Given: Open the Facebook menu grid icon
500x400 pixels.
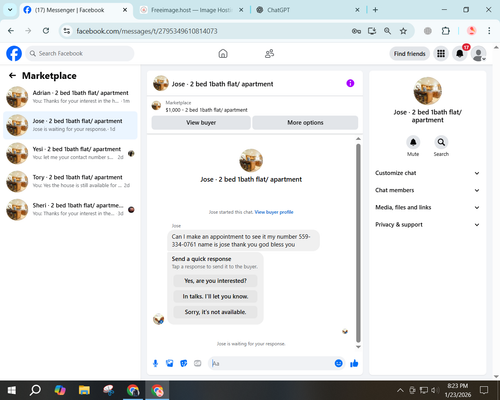Looking at the screenshot, I should [441, 54].
